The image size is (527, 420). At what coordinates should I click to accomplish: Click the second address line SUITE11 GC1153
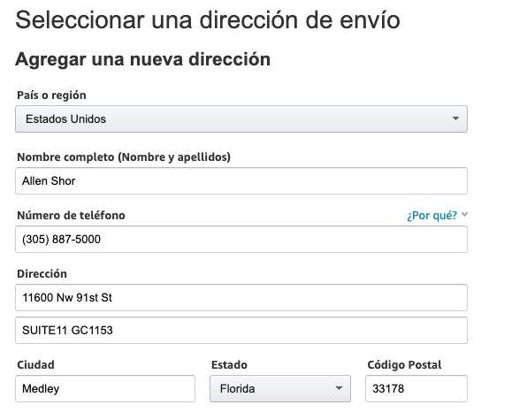241,331
